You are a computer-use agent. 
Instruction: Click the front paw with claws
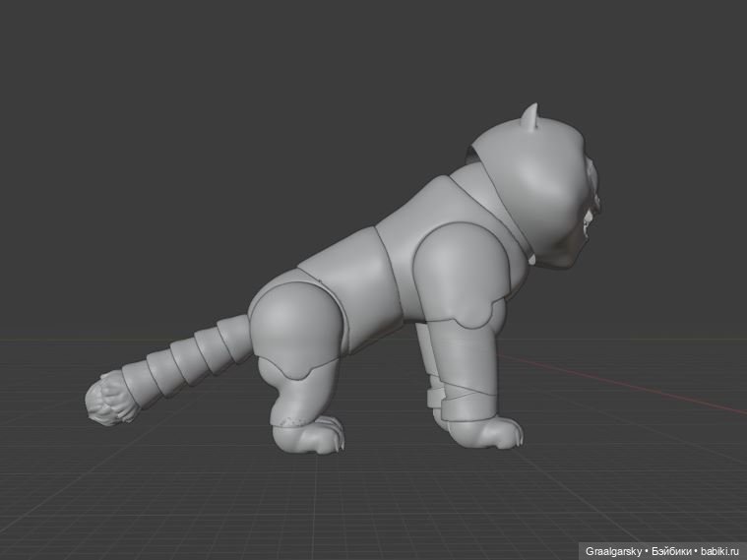(486, 432)
